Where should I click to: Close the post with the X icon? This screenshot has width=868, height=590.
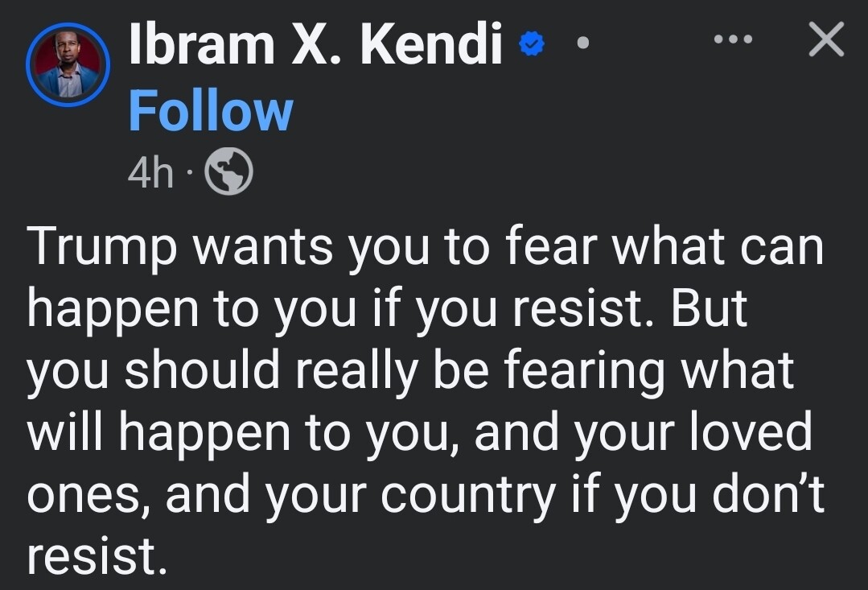click(826, 39)
